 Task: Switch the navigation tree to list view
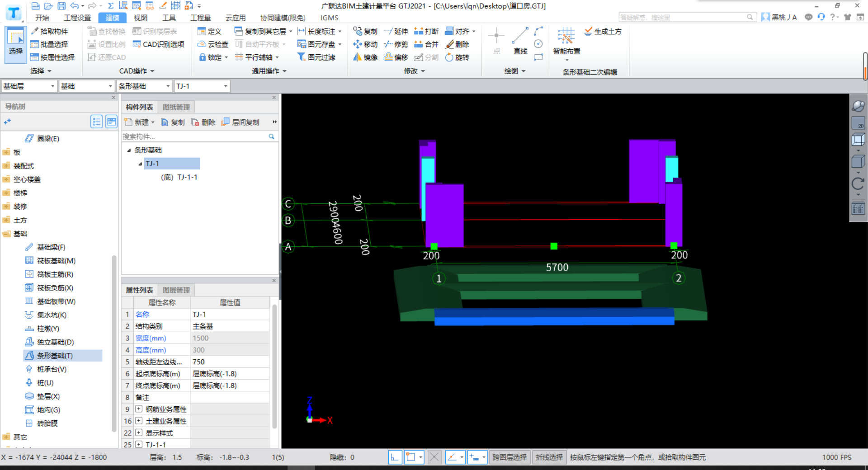(x=96, y=122)
